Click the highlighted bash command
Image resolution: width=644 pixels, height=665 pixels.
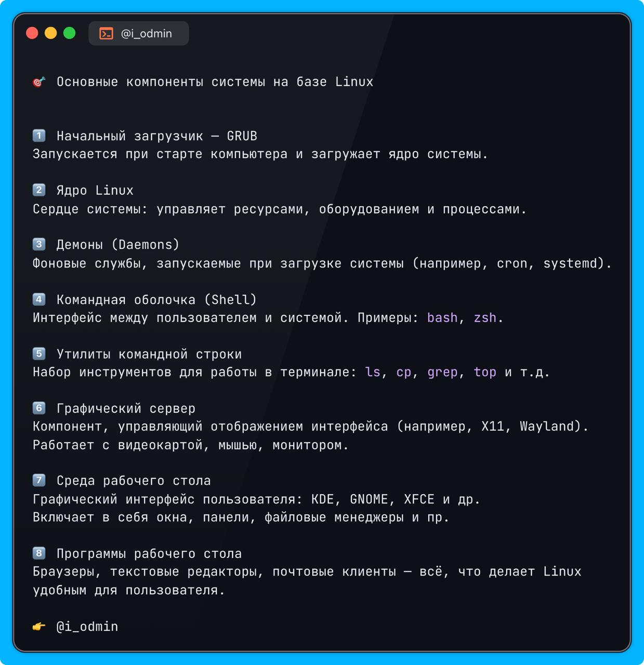click(442, 317)
